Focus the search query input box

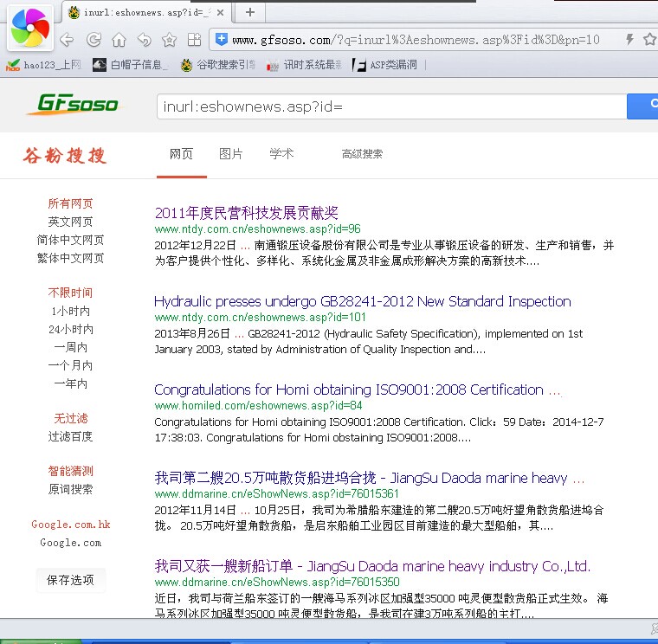point(391,106)
